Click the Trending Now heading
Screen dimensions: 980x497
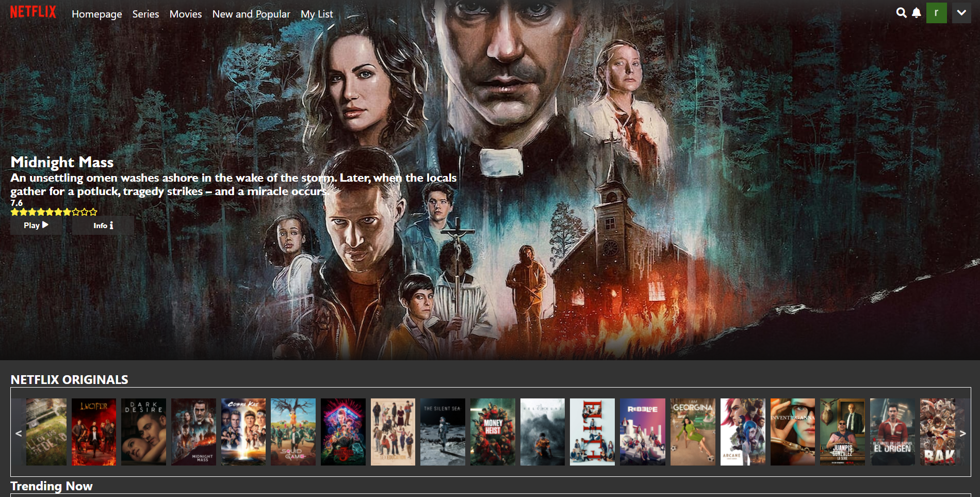coord(52,486)
